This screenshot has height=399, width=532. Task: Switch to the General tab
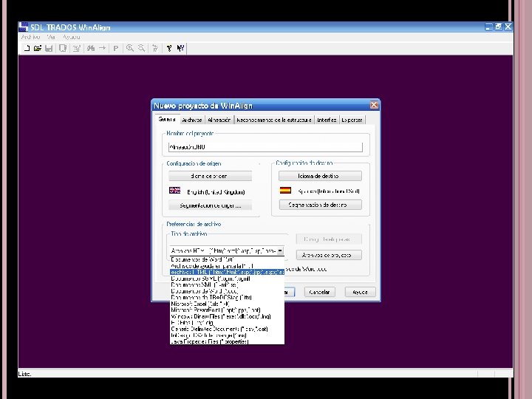coord(166,120)
